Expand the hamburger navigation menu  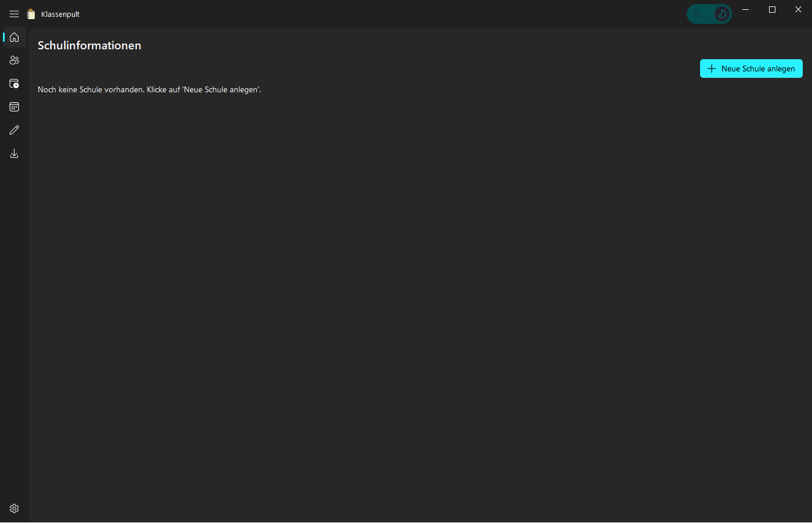14,14
